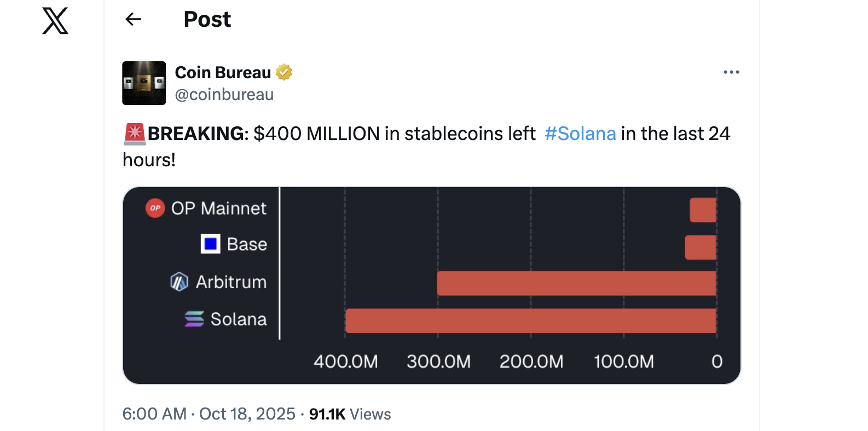Click the Base red bar in chart
Image resolution: width=868 pixels, height=431 pixels.
pyautogui.click(x=701, y=247)
